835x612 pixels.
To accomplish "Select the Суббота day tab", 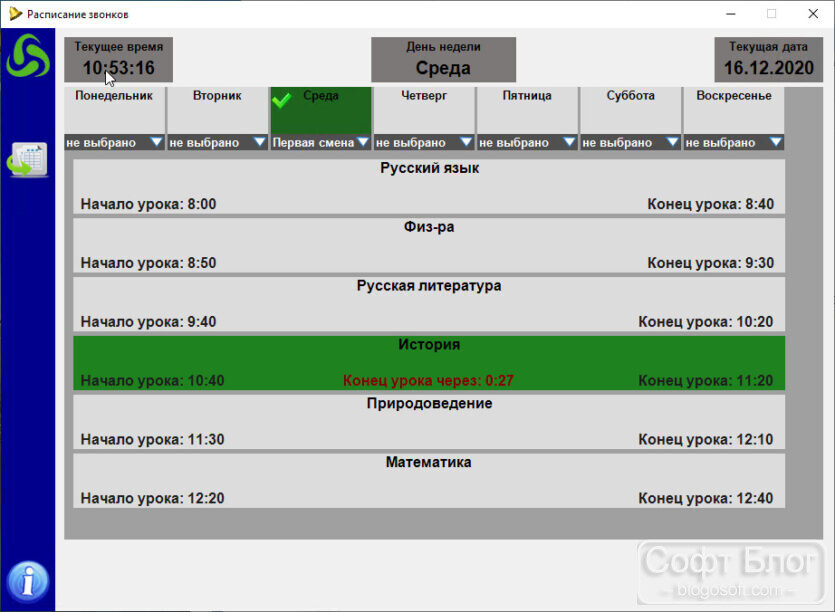I will [x=630, y=111].
